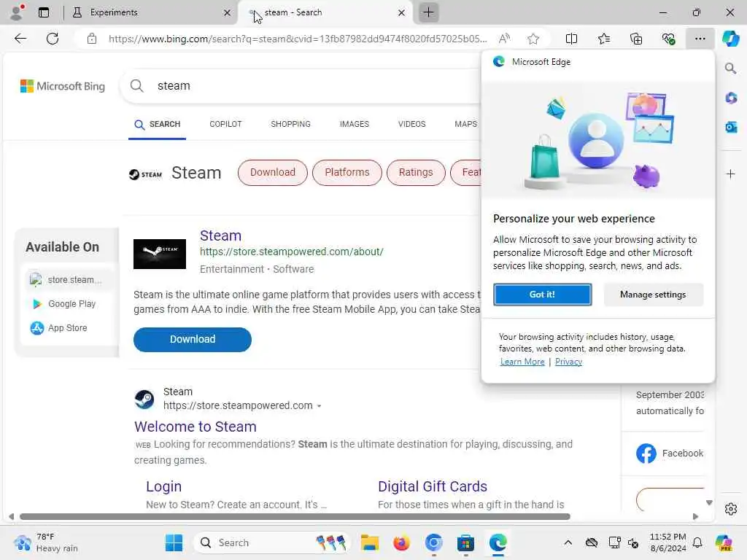Viewport: 747px width, 560px height.
Task: Open a new browser tab
Action: click(x=428, y=12)
